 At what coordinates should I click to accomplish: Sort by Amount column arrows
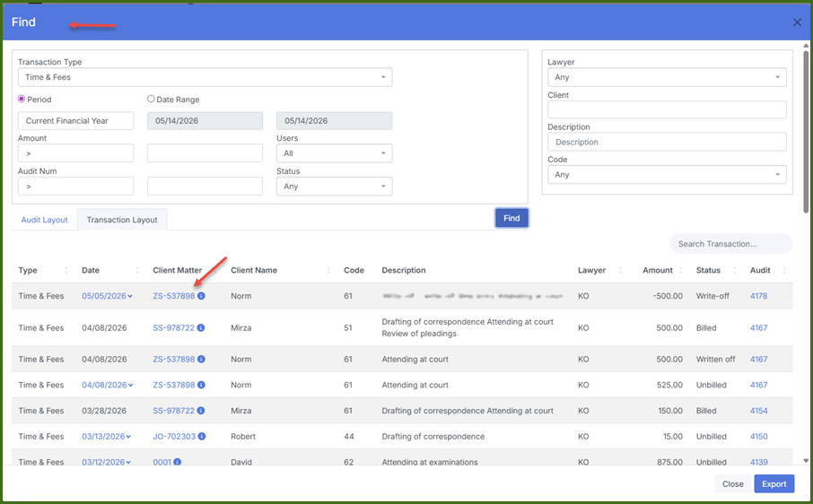coord(681,271)
